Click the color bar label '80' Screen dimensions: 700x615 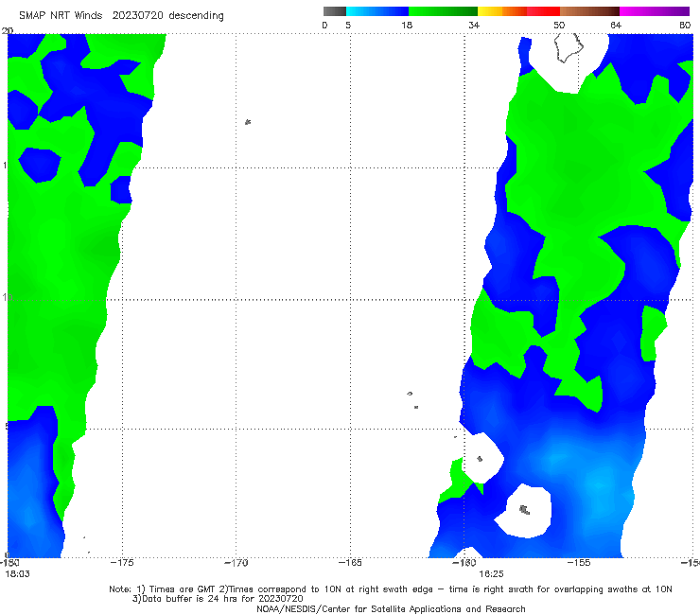[685, 25]
